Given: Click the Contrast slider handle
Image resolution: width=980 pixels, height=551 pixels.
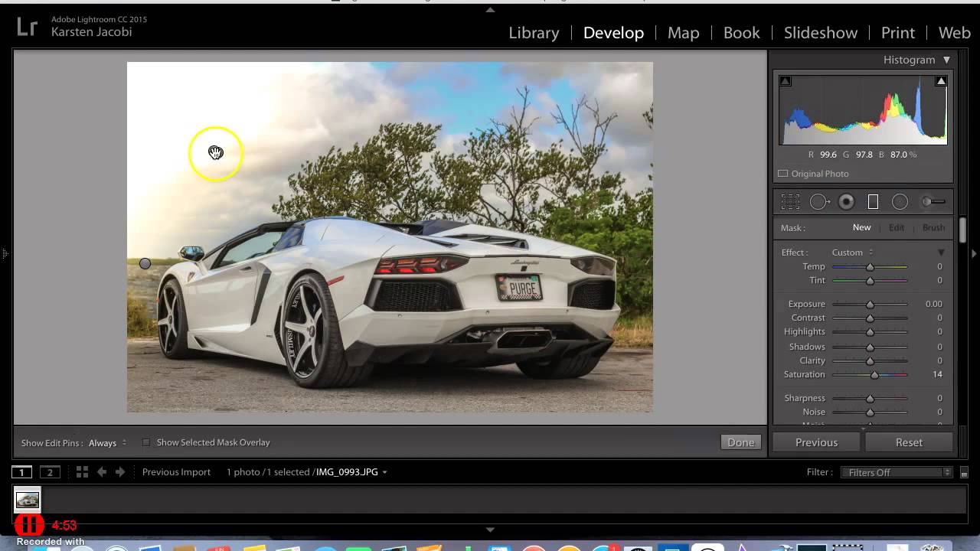Looking at the screenshot, I should tap(870, 318).
